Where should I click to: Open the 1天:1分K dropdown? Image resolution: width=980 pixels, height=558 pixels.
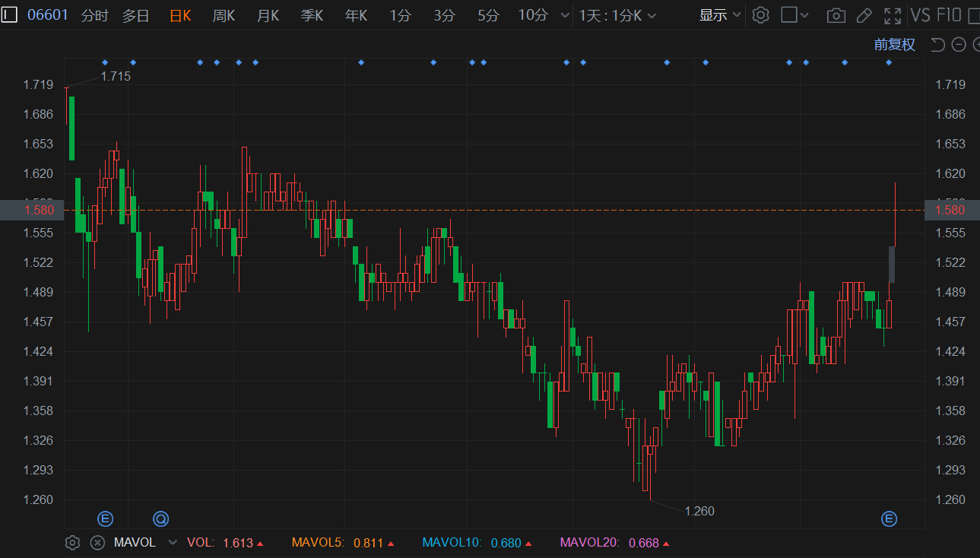[617, 15]
